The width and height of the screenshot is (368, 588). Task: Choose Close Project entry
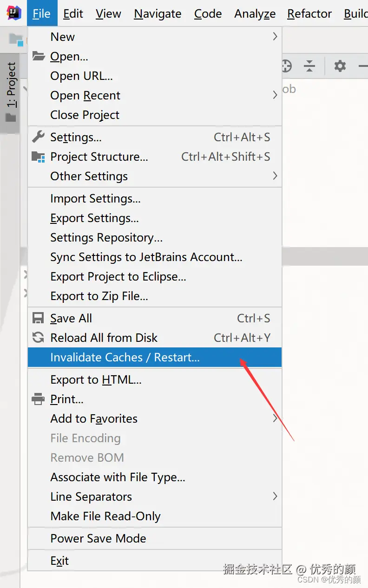155,115
